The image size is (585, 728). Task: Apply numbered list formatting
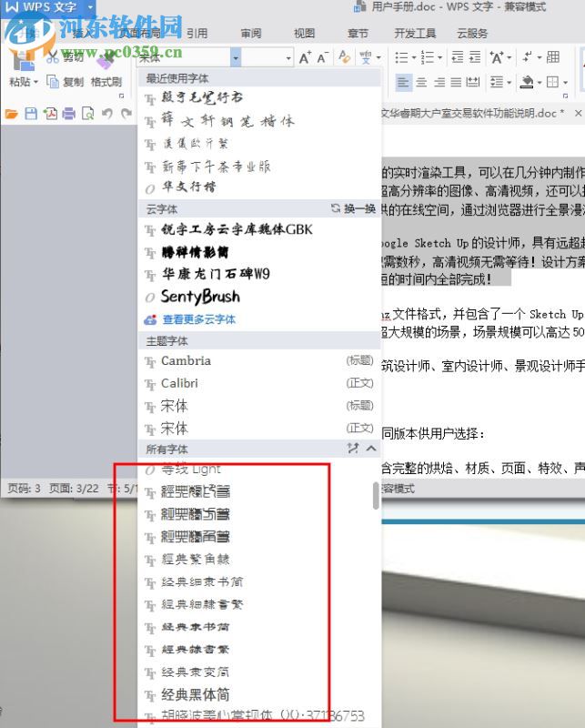point(428,57)
